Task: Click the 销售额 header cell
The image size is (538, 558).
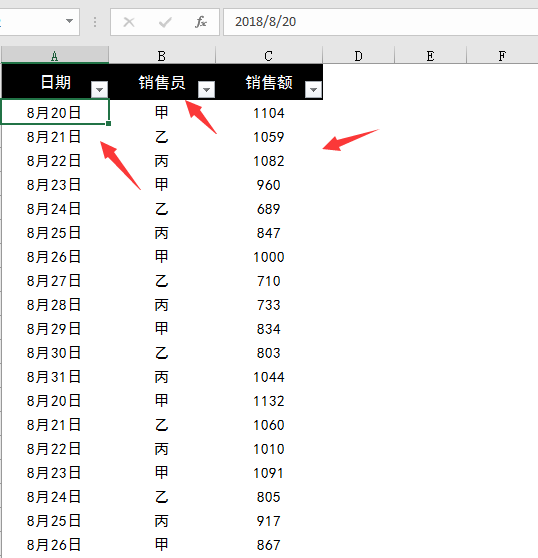Action: (x=269, y=81)
